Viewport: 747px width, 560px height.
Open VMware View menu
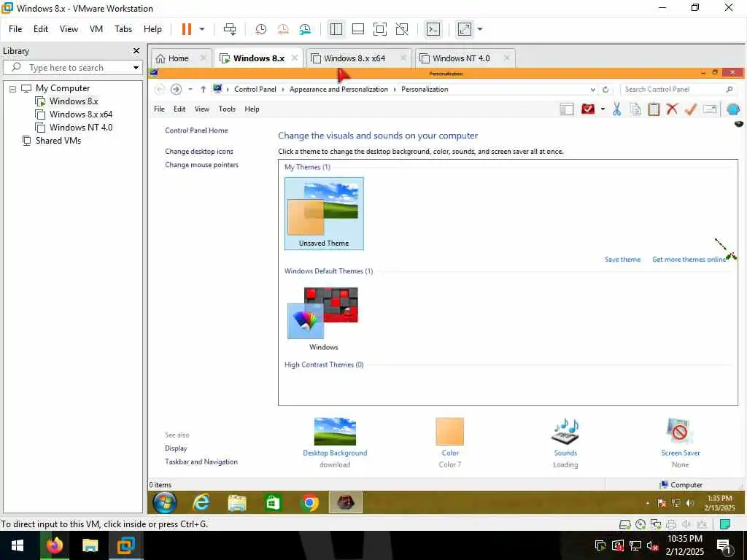69,29
